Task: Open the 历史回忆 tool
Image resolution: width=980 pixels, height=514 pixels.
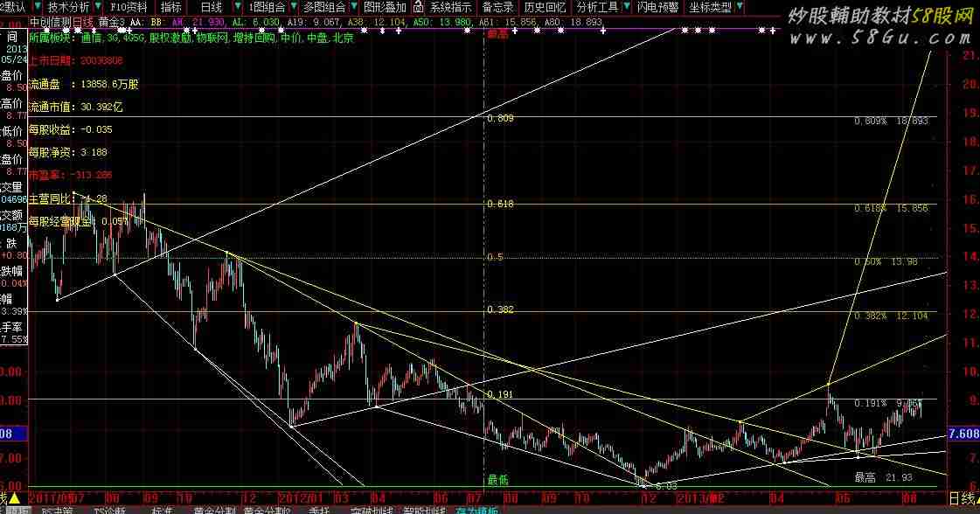Action: tap(545, 7)
